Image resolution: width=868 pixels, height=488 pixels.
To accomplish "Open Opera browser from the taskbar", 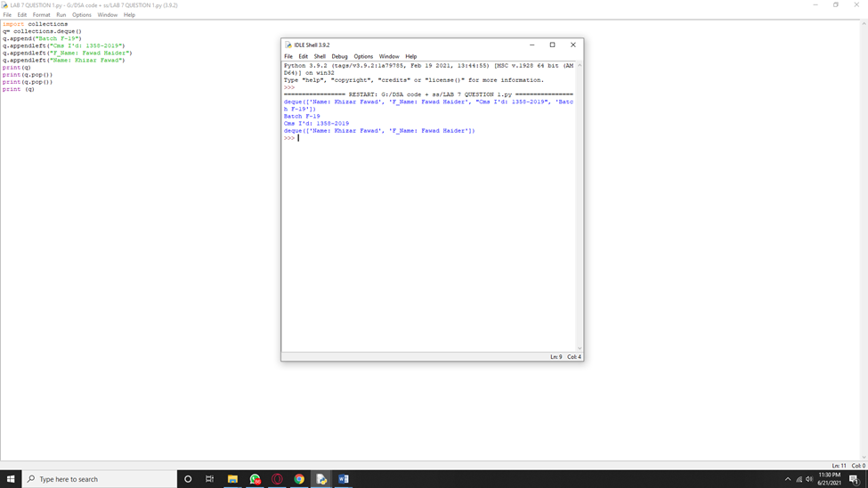I will click(277, 479).
